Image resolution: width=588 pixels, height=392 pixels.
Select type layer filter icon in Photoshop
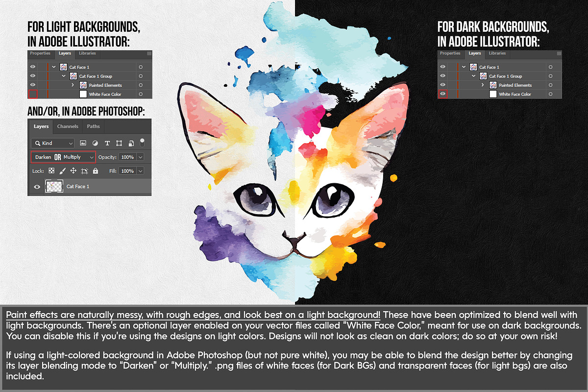click(x=107, y=143)
